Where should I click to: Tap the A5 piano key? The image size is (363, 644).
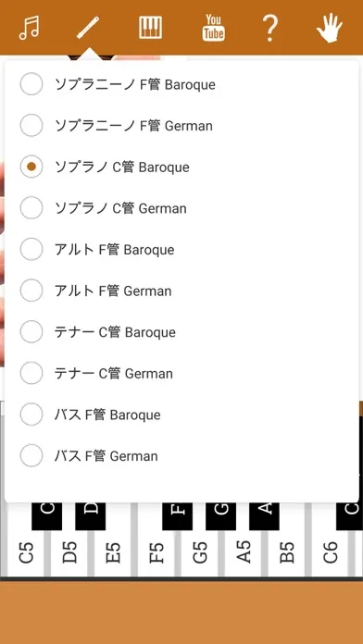point(244,552)
